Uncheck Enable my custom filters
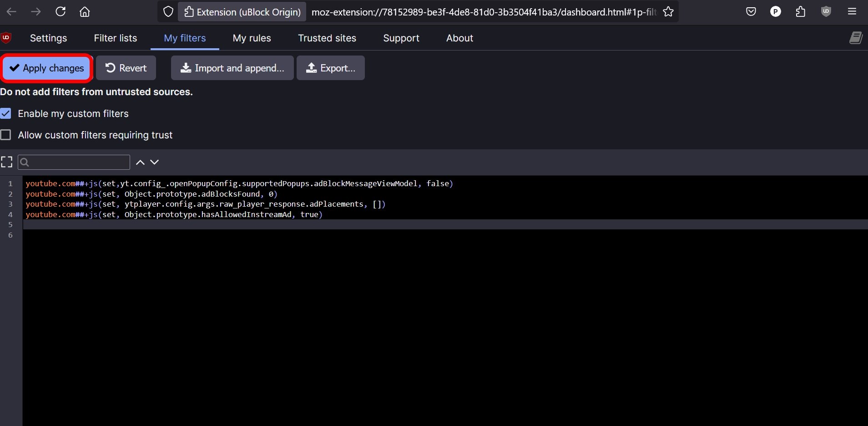868x426 pixels. [6, 113]
